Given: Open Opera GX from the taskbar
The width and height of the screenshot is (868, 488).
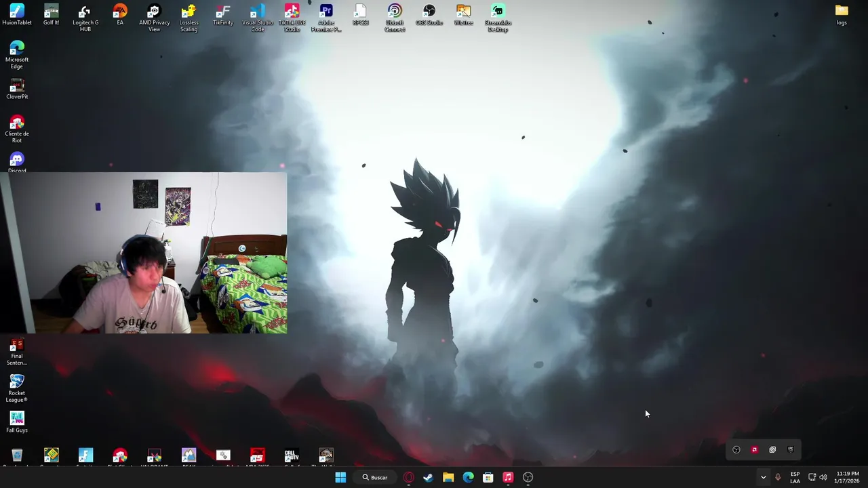Looking at the screenshot, I should [409, 477].
